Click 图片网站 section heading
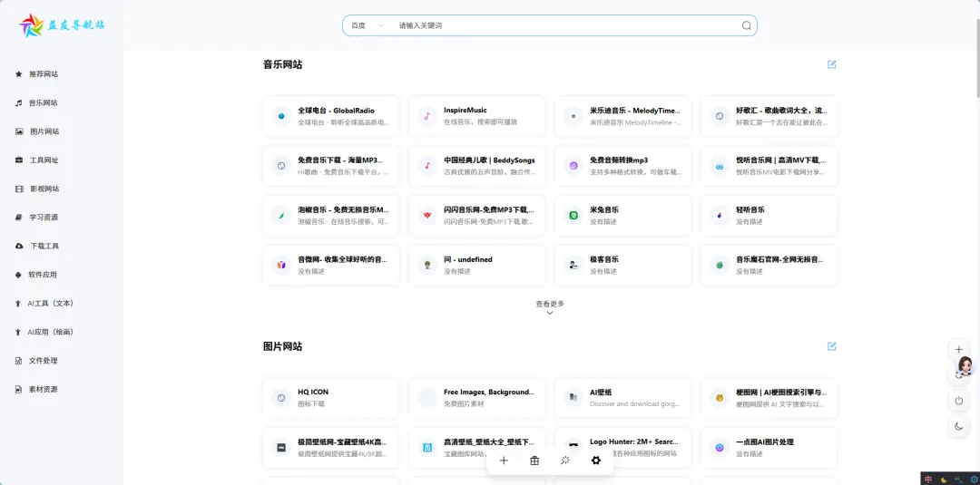The width and height of the screenshot is (980, 485). [282, 346]
